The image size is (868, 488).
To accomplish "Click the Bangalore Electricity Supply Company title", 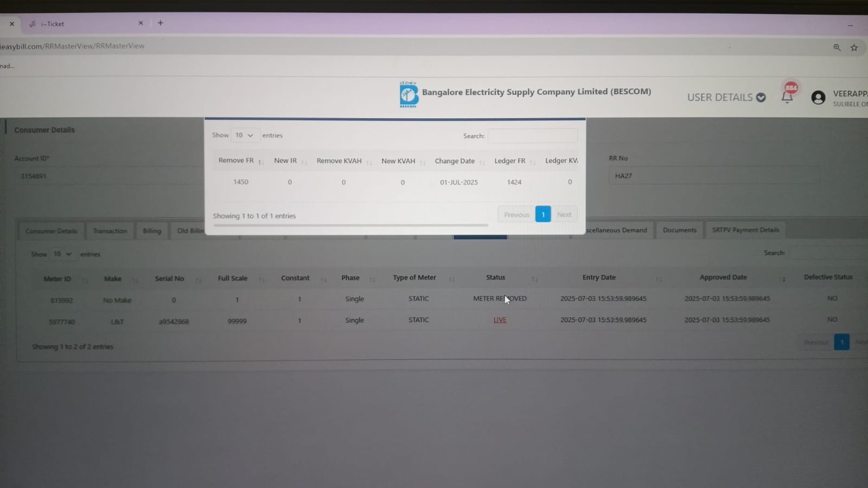I will pyautogui.click(x=537, y=92).
